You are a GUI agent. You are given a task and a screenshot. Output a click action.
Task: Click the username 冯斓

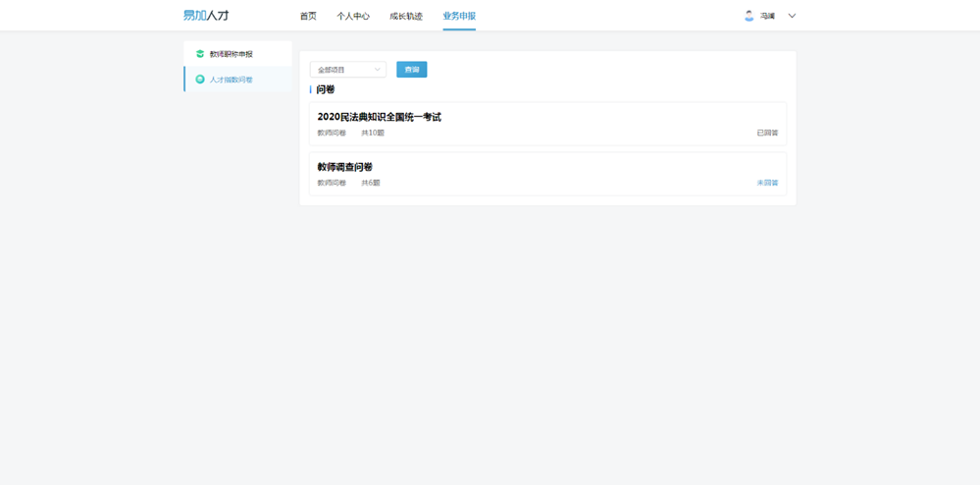[767, 17]
